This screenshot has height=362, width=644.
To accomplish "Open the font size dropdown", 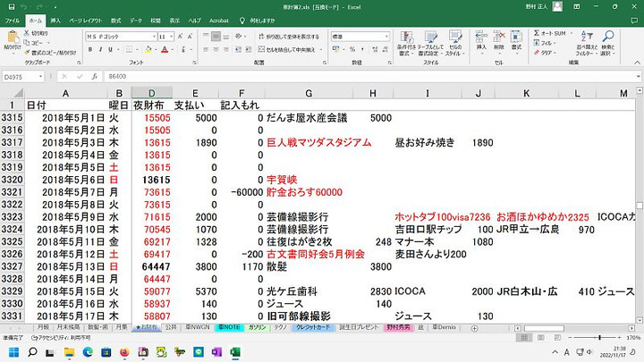I will [170, 37].
